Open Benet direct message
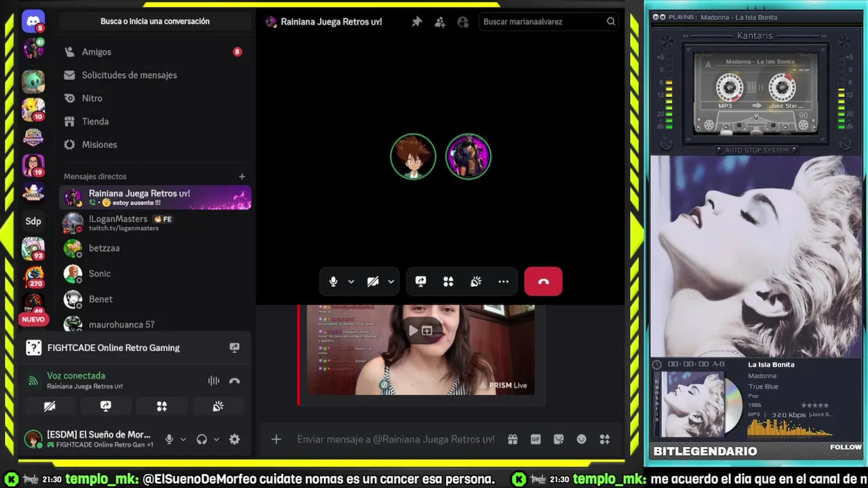This screenshot has width=868, height=488. [x=155, y=299]
